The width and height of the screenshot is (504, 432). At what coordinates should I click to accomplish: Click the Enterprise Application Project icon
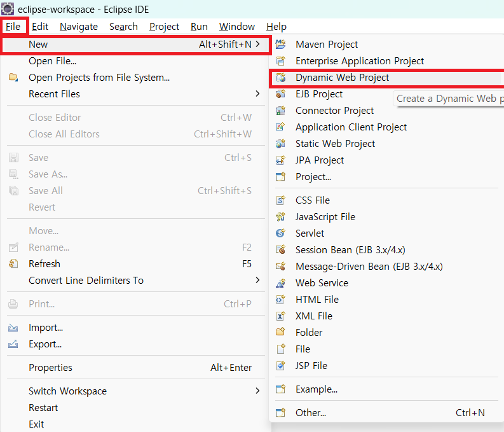[x=281, y=61]
